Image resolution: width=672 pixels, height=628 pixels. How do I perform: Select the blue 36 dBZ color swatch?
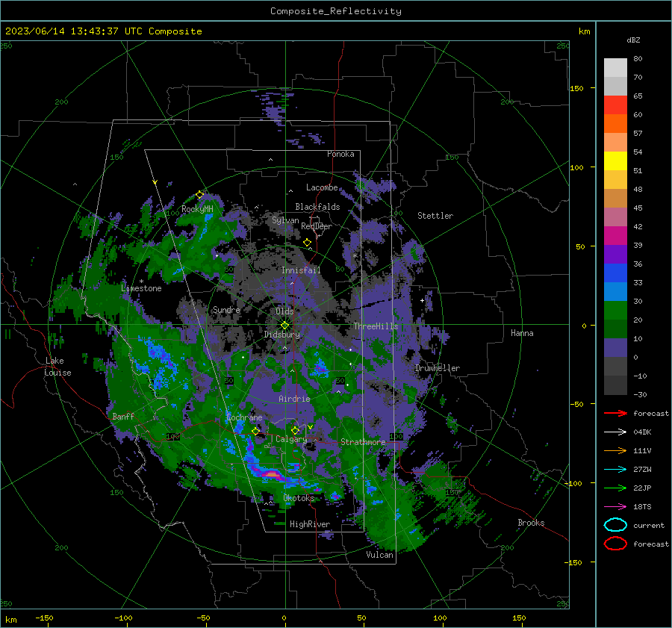tap(615, 273)
